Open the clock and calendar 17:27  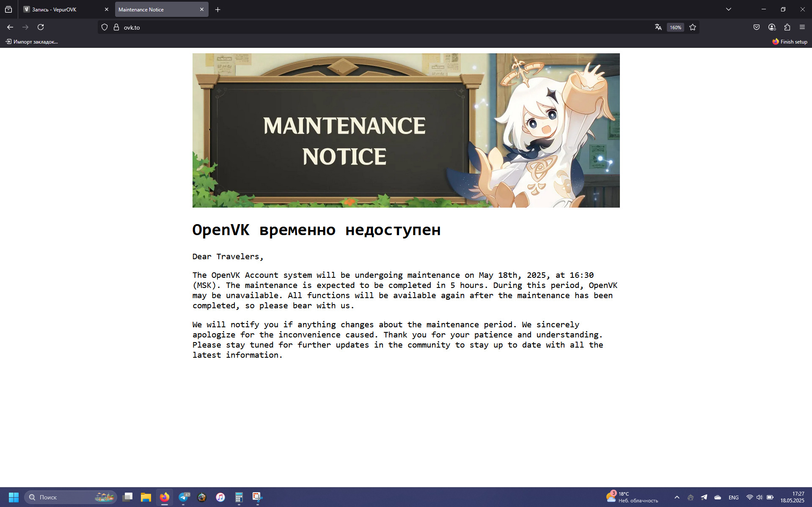pos(793,497)
